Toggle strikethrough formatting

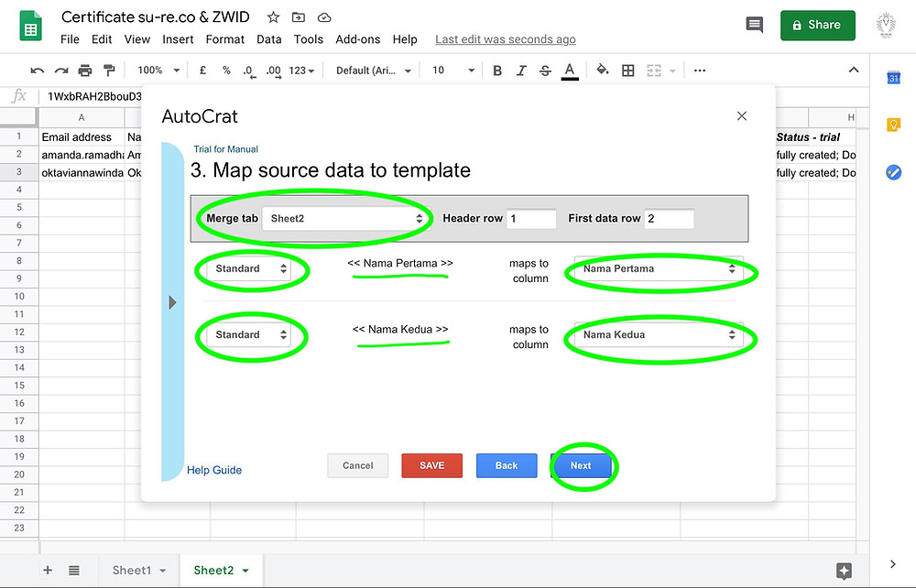pyautogui.click(x=545, y=71)
